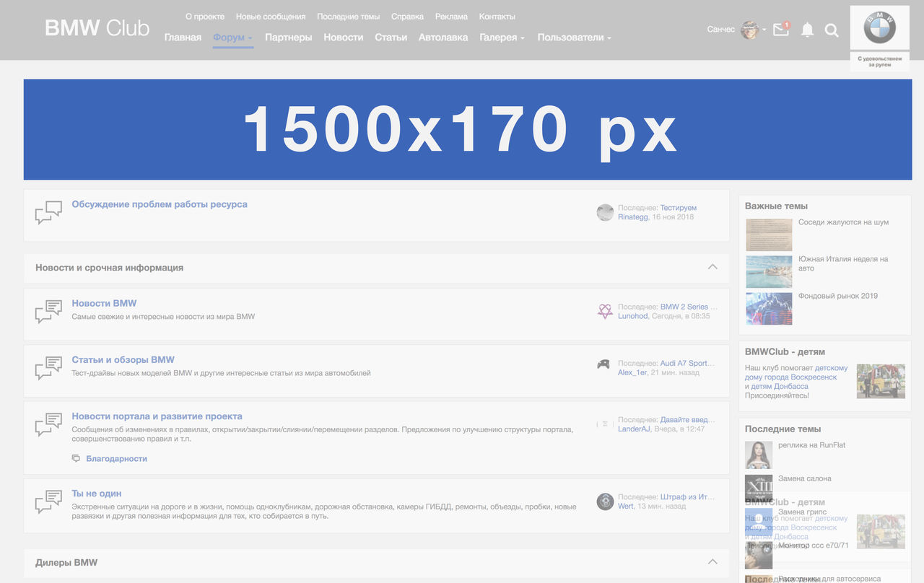Open the Пользователи dropdown menu

574,38
